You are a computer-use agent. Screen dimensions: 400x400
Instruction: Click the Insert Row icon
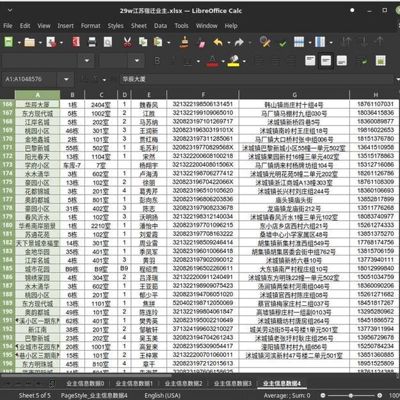tap(299, 42)
